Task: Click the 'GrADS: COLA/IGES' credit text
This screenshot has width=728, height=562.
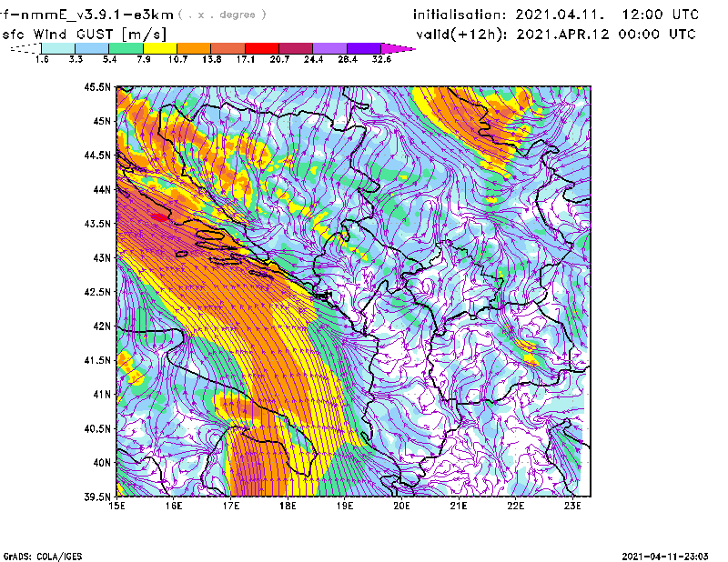Action: 43,557
